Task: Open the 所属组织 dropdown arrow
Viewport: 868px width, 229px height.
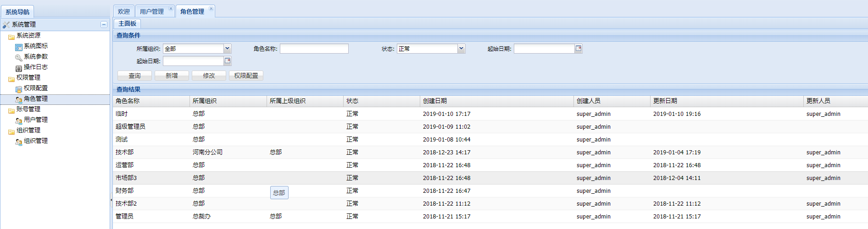Action: coord(227,49)
